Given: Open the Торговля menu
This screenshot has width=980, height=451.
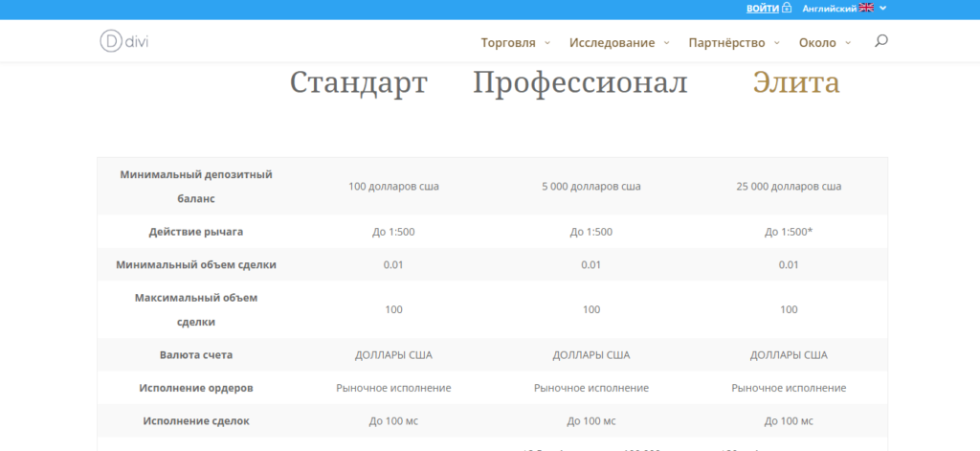Looking at the screenshot, I should pyautogui.click(x=508, y=42).
